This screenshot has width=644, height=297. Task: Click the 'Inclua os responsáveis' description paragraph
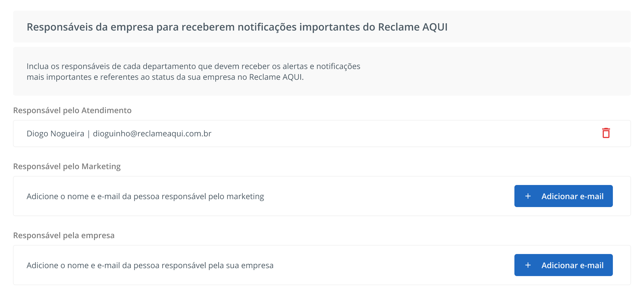coord(194,72)
